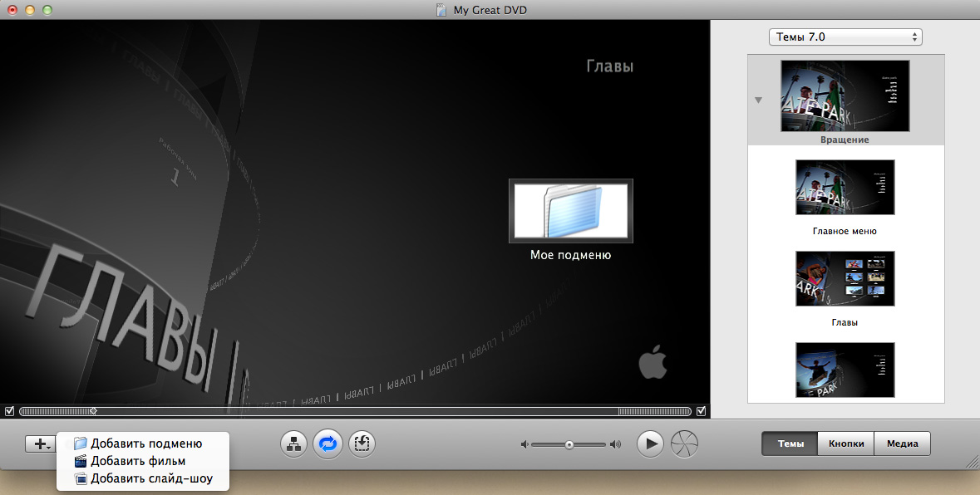This screenshot has height=495, width=980.
Task: Switch to the Медиа tab
Action: coord(902,444)
